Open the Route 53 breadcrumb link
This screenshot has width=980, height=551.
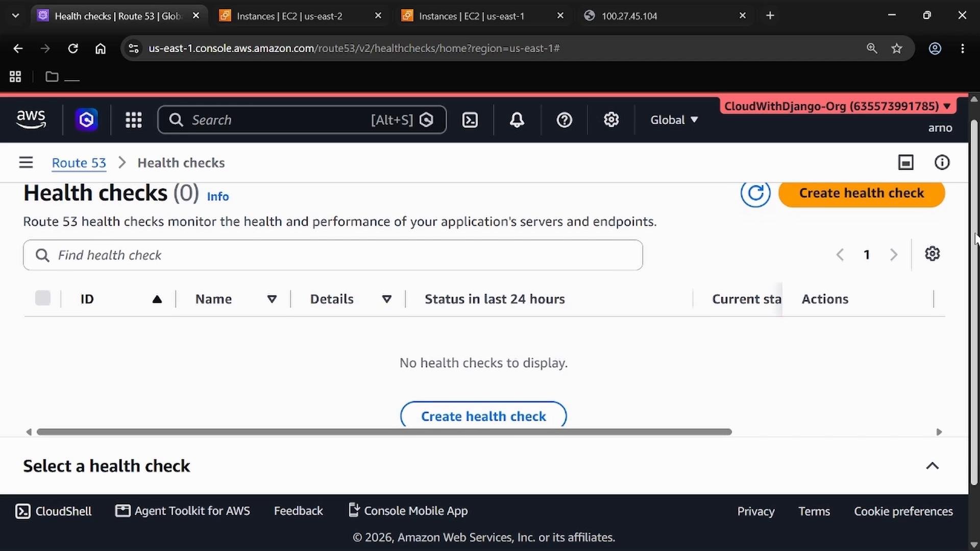tap(79, 163)
